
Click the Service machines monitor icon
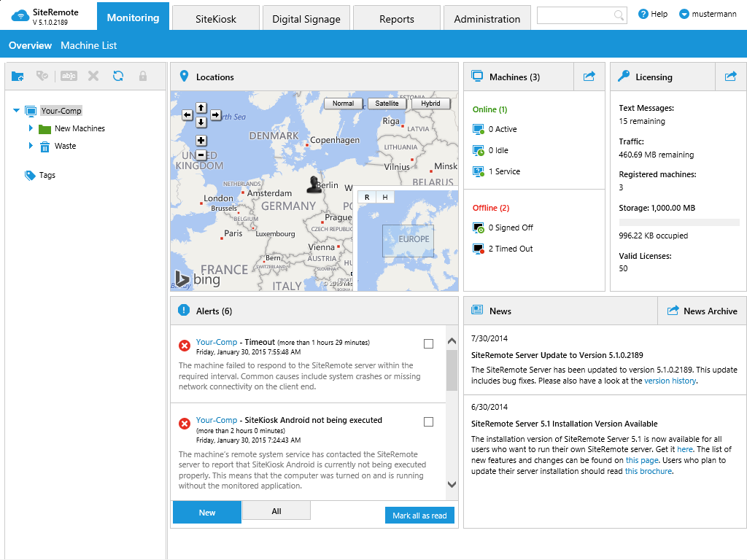[x=479, y=171]
